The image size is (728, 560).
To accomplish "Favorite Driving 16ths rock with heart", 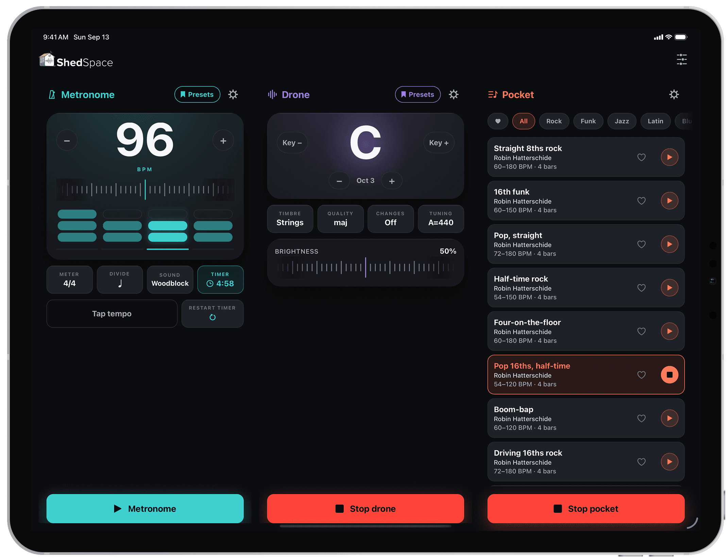I will (641, 462).
